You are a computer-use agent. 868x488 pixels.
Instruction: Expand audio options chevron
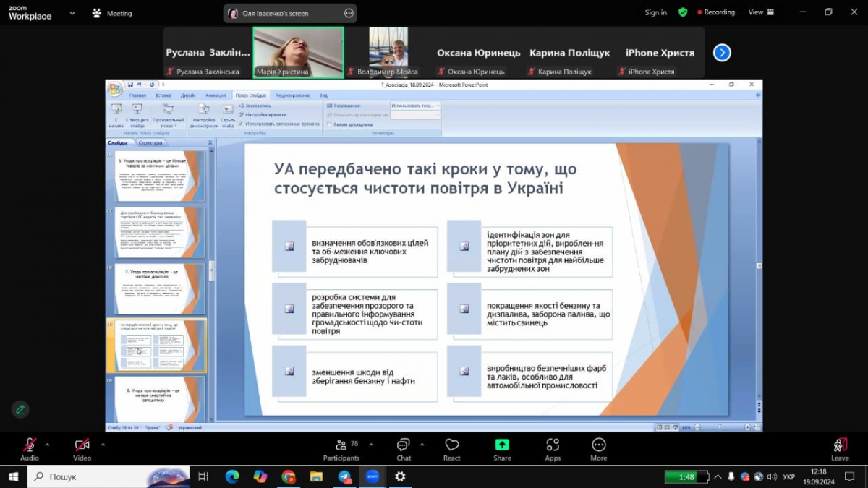[x=48, y=445]
